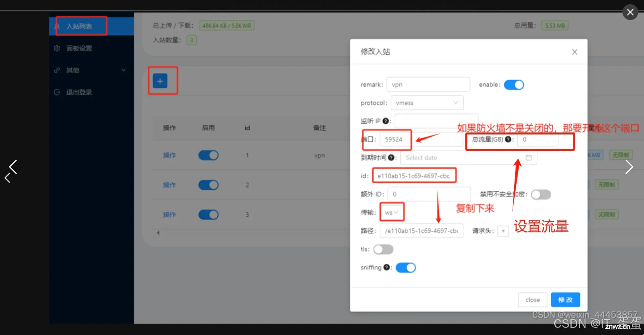Click the calendar icon in date field

[x=528, y=158]
